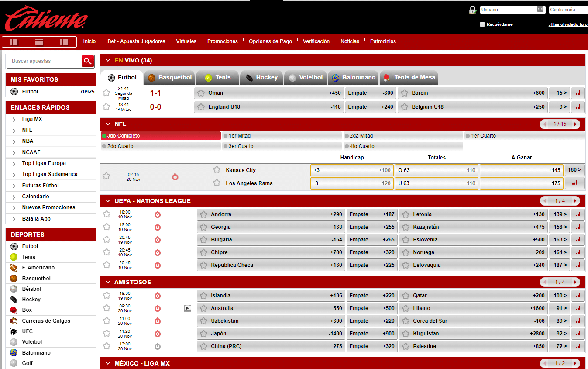588x369 pixels.
Task: Collapse the AMISTOSOS section
Action: [108, 283]
